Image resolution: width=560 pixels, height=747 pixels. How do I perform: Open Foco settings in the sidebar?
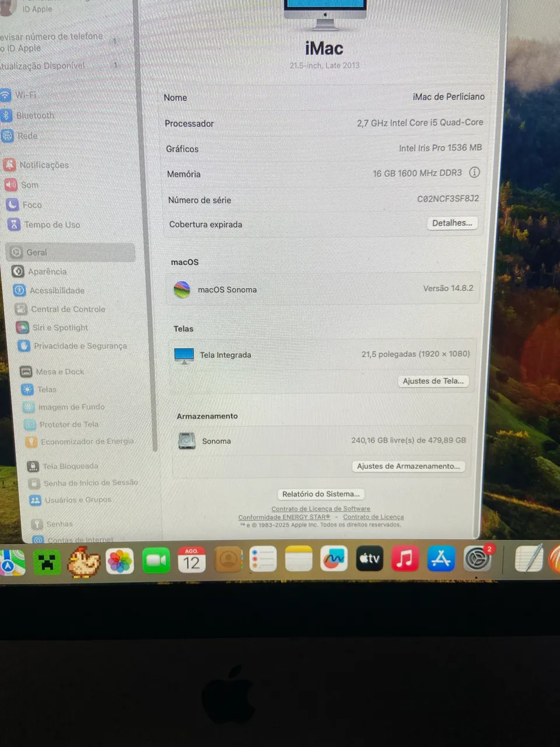tap(24, 205)
